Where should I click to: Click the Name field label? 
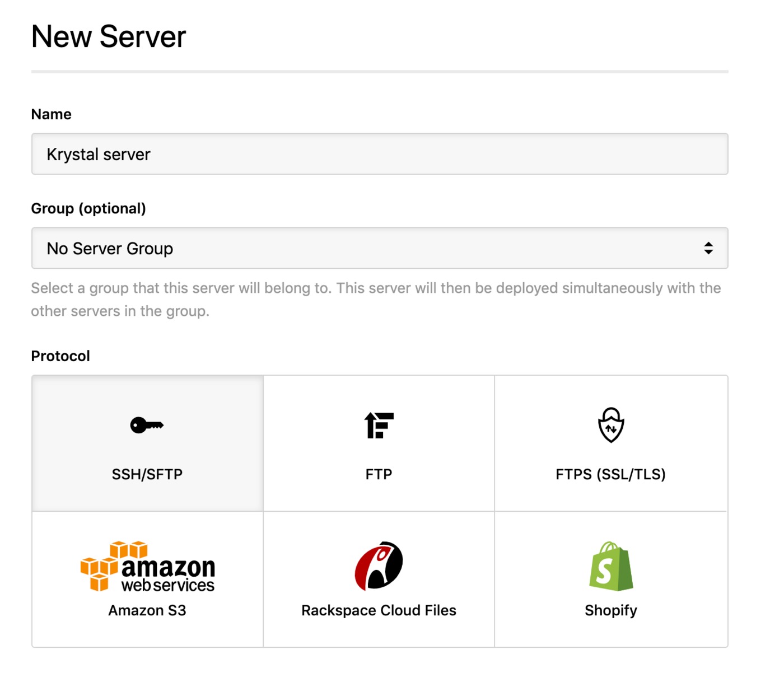pos(52,114)
